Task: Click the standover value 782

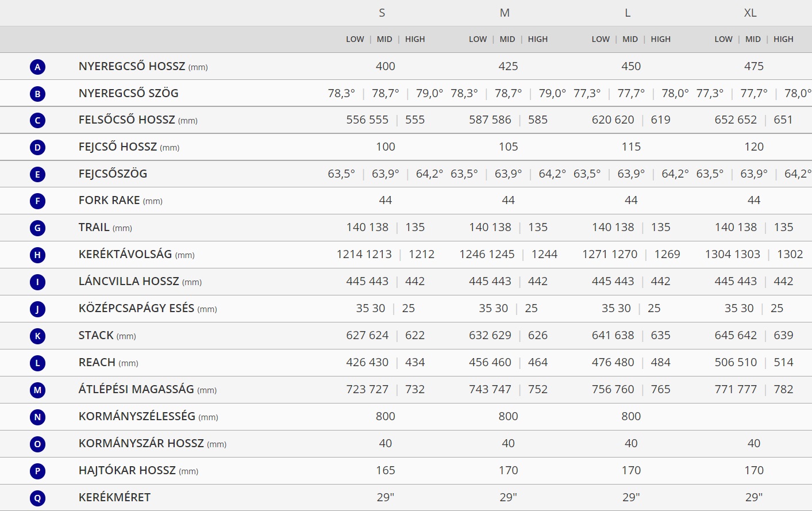Action: coord(784,389)
